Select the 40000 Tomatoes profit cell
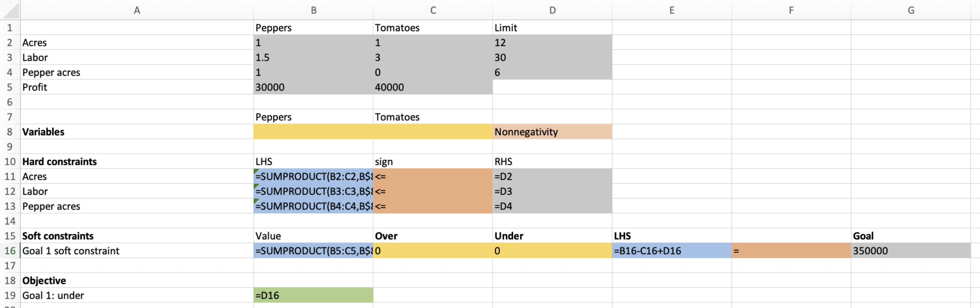The height and width of the screenshot is (308, 980). coord(433,87)
